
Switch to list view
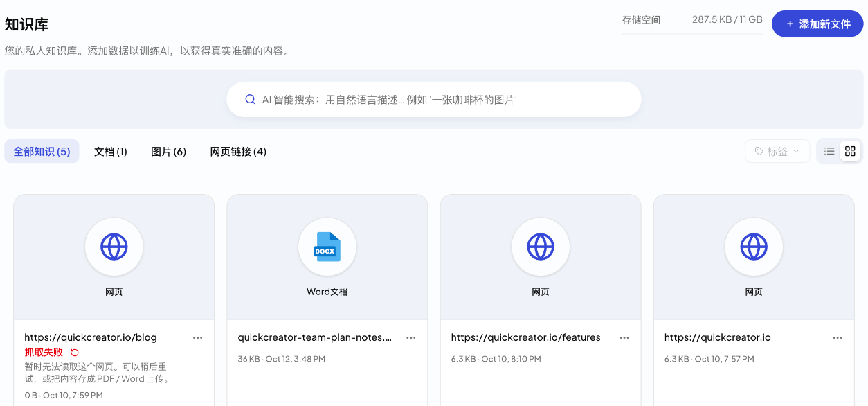point(829,151)
